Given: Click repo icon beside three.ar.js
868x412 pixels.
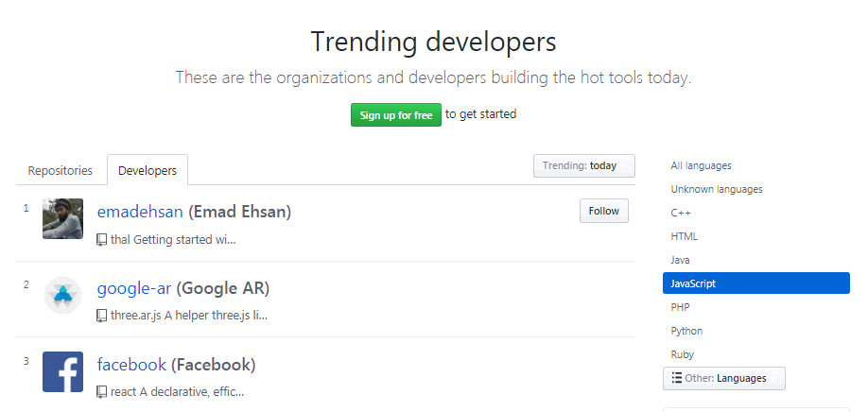Looking at the screenshot, I should [x=102, y=316].
